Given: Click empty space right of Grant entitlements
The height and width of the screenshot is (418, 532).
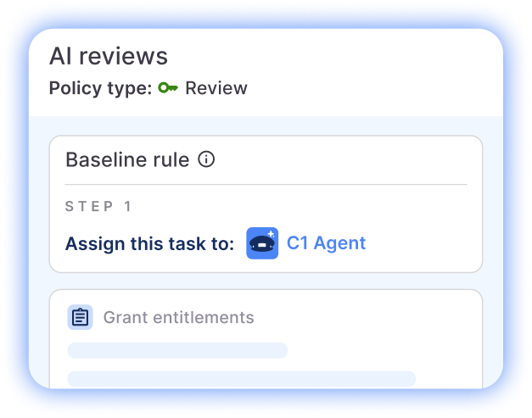Looking at the screenshot, I should pos(365,318).
